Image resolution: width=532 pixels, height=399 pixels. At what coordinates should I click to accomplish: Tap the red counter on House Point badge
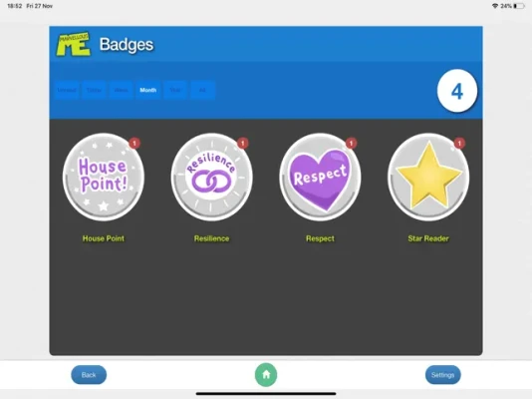coord(134,143)
